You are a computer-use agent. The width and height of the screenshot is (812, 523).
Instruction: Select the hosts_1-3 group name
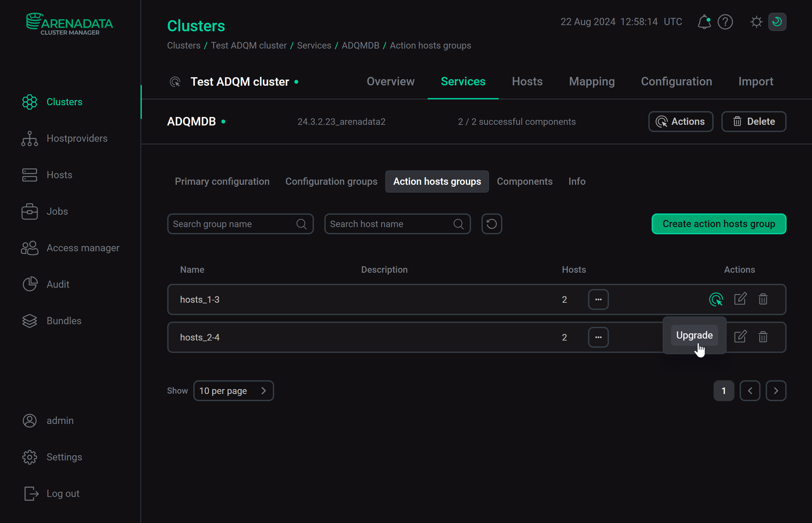click(x=200, y=299)
